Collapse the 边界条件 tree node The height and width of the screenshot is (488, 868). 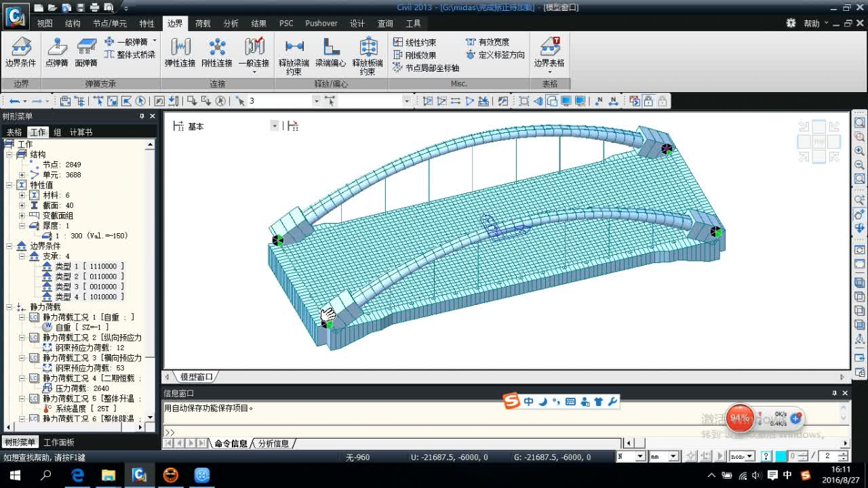(9, 246)
